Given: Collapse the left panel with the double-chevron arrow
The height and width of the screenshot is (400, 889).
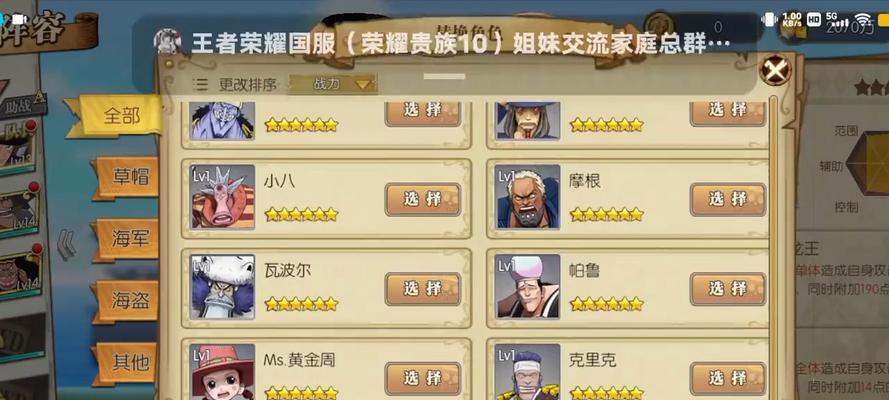Looking at the screenshot, I should [x=67, y=245].
